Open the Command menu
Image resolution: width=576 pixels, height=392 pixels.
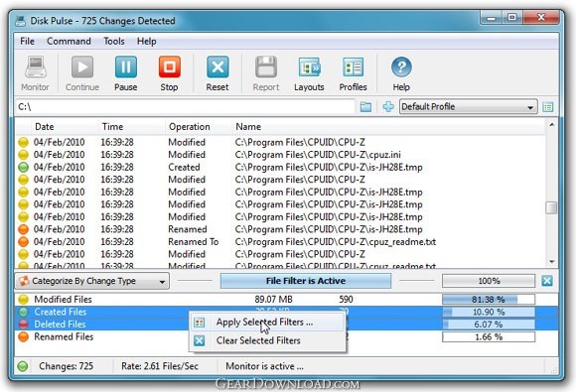click(69, 41)
